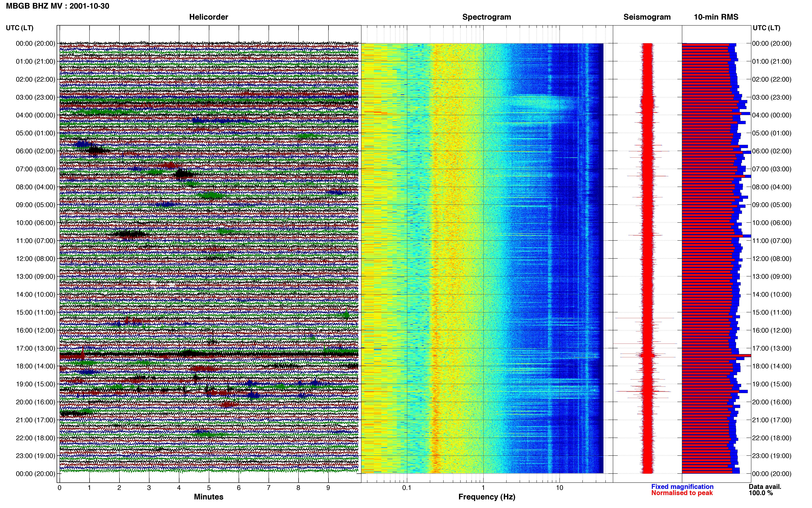Click '07:00 (03:00)' on the Helicorder time axis
This screenshot has width=812, height=508.
pyautogui.click(x=36, y=169)
